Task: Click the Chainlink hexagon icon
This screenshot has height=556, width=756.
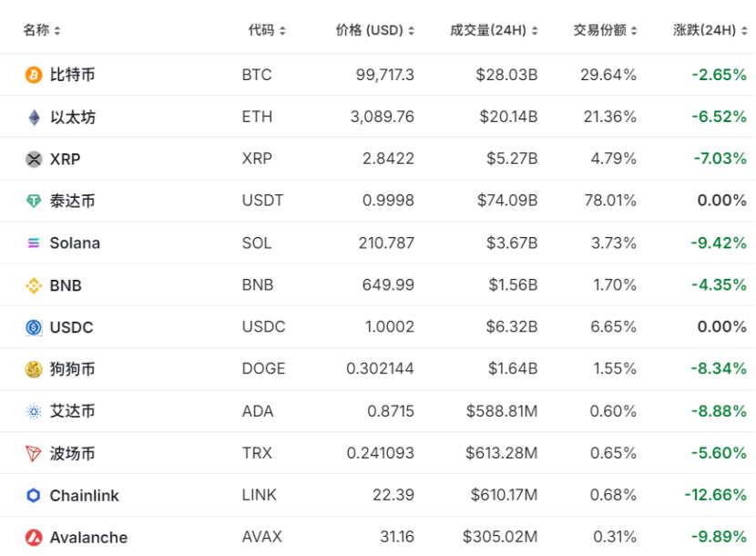Action: click(x=34, y=496)
